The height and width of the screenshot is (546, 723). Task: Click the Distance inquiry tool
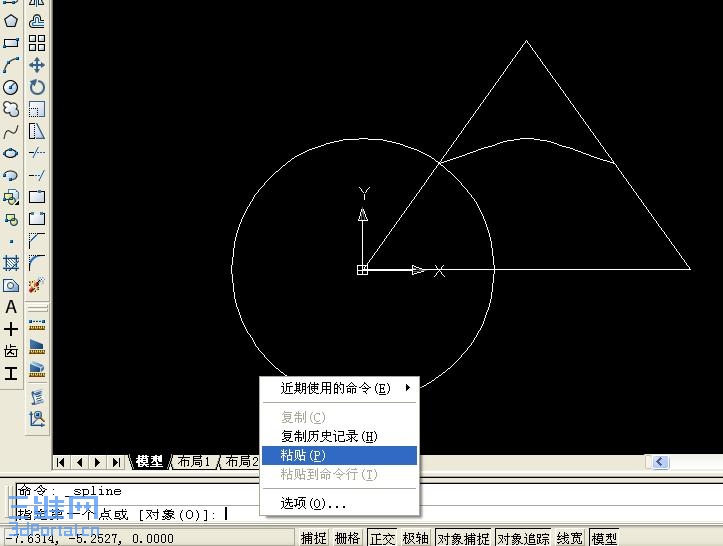(37, 325)
